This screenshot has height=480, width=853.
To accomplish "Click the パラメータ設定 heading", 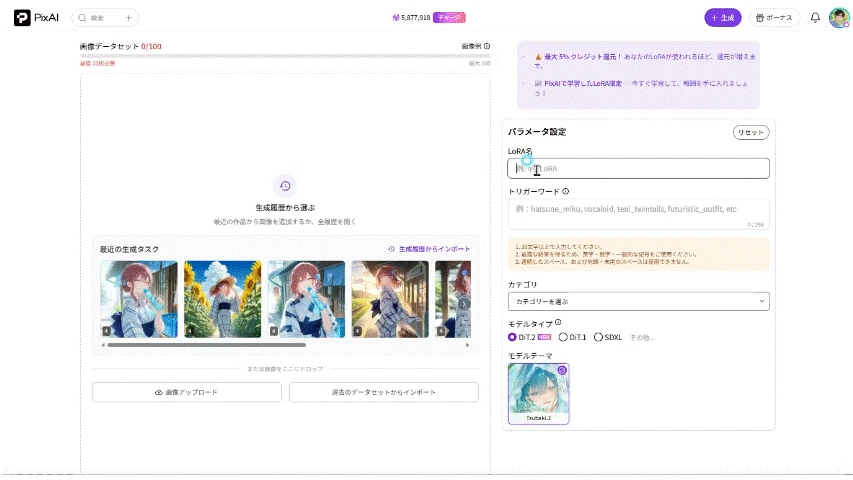I will pos(537,132).
